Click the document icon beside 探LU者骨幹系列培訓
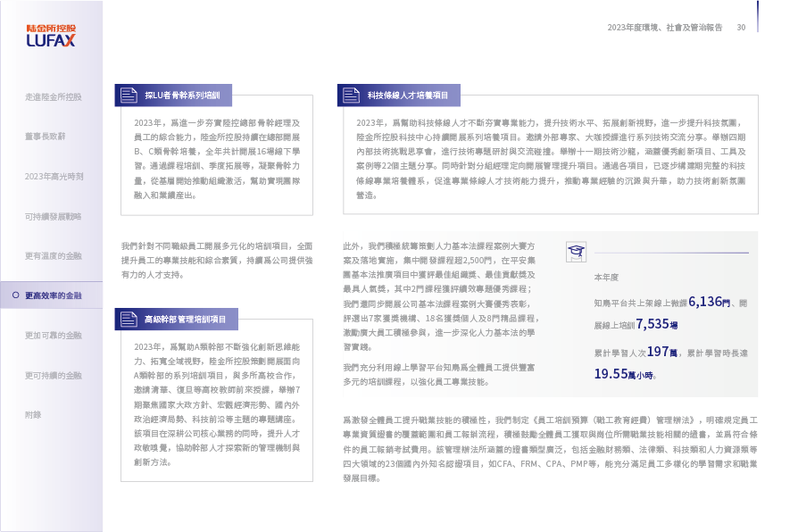Screen dimensions: 798x532 127,95
